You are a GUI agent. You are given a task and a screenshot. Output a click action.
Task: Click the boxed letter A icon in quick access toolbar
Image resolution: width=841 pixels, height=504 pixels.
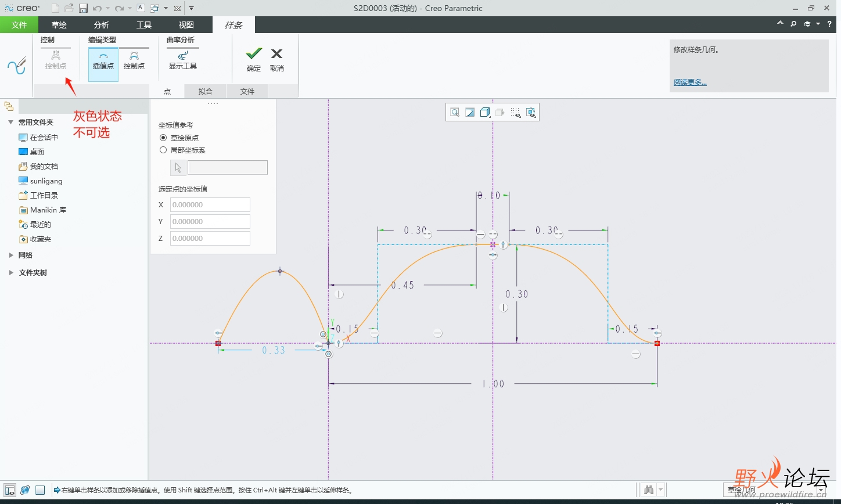(141, 8)
